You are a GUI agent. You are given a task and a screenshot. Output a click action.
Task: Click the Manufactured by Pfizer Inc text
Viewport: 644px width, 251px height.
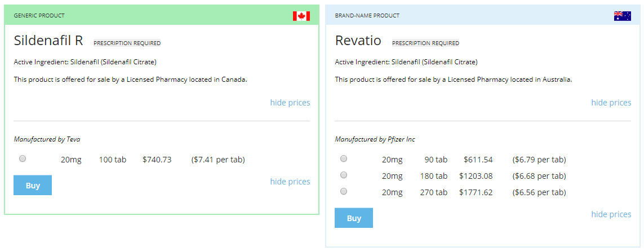tap(375, 139)
